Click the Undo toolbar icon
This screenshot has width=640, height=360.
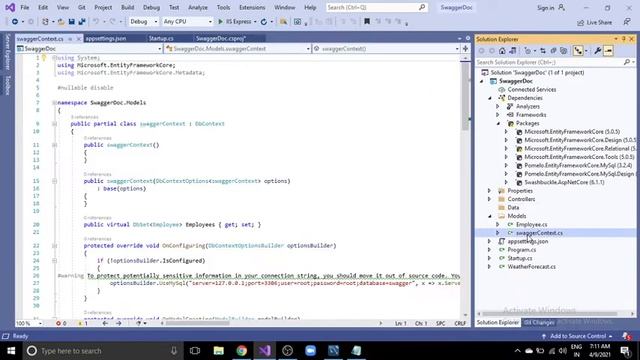[96, 22]
